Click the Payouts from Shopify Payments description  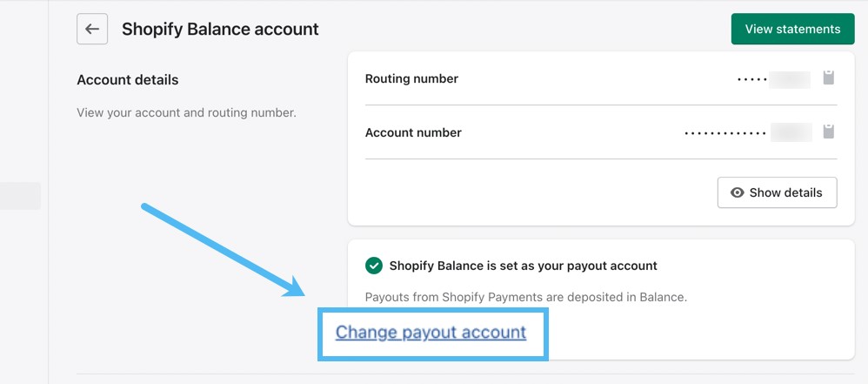click(525, 296)
